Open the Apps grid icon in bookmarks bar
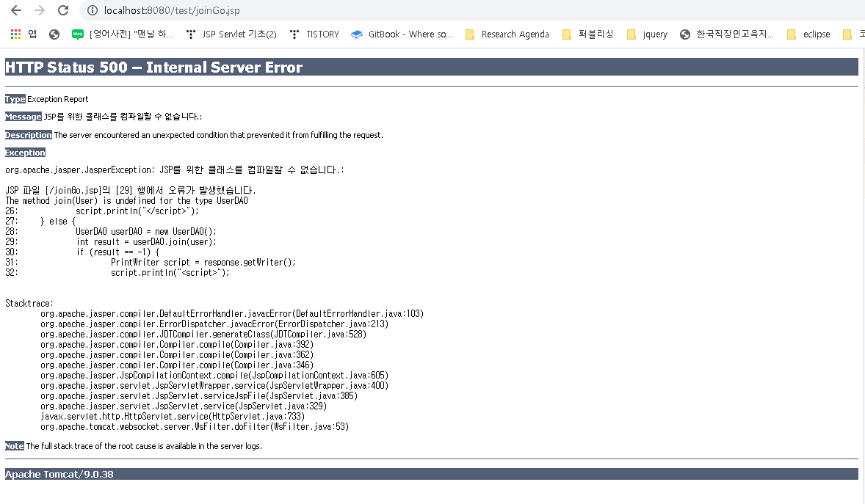The width and height of the screenshot is (865, 504). (15, 34)
